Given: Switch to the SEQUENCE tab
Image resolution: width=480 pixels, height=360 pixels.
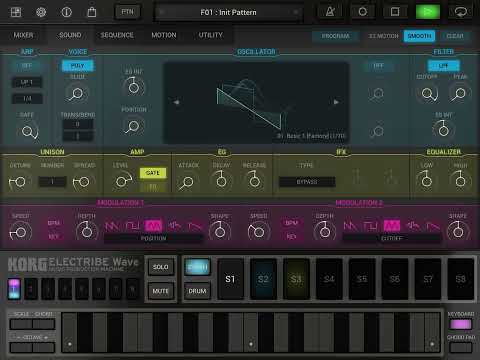Looking at the screenshot, I should pyautogui.click(x=117, y=35).
